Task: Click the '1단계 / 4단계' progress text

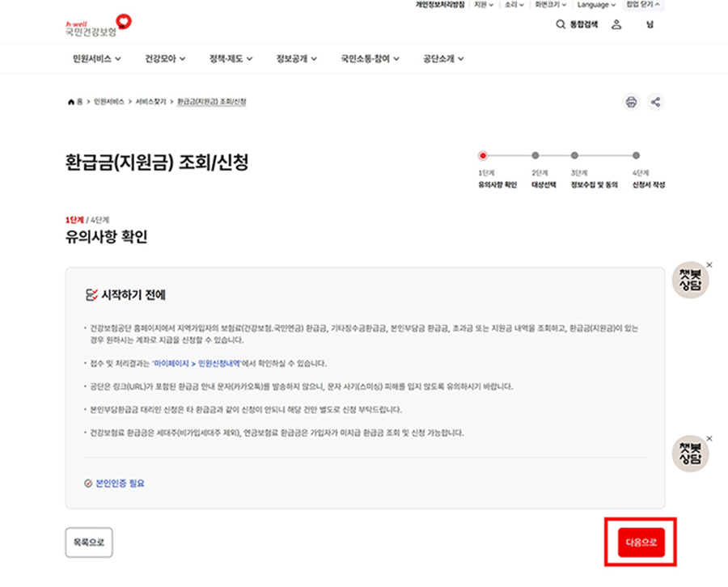Action: pos(87,220)
